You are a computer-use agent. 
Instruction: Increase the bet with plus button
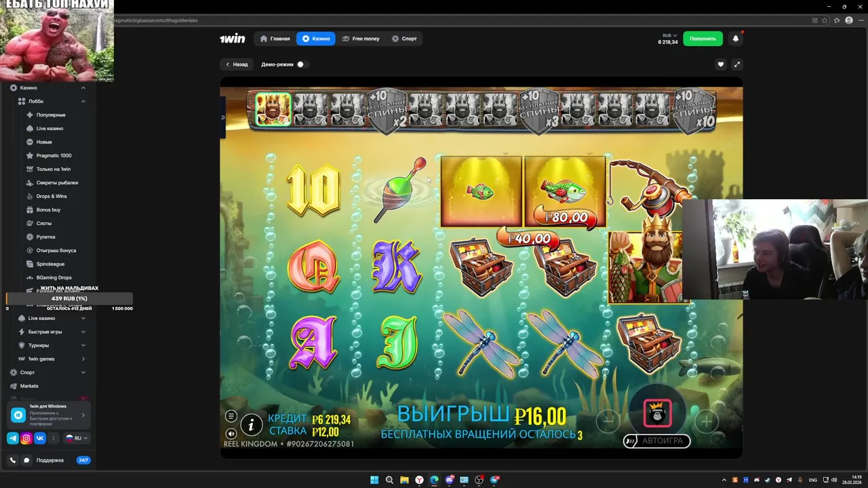click(x=706, y=421)
